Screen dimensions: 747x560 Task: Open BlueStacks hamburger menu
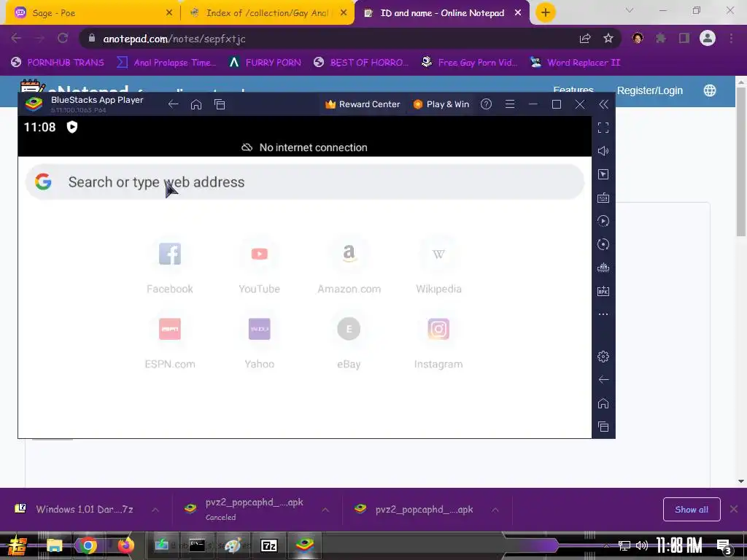(x=510, y=104)
